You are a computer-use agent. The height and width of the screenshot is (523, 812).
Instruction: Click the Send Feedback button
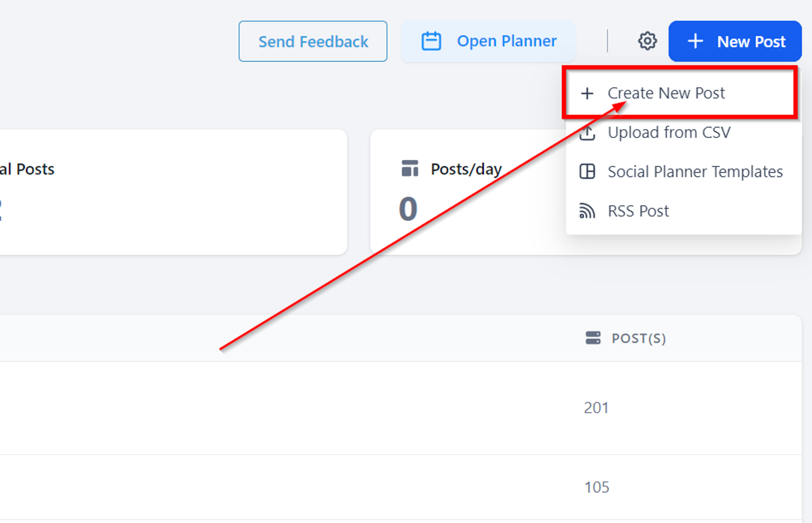point(313,41)
